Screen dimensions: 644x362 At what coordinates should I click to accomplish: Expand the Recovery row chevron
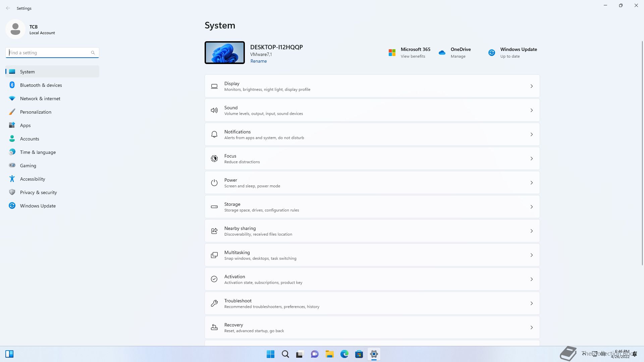(x=531, y=327)
